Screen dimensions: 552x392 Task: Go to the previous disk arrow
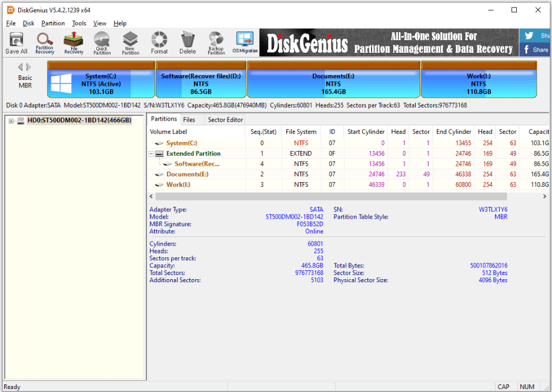pos(21,67)
